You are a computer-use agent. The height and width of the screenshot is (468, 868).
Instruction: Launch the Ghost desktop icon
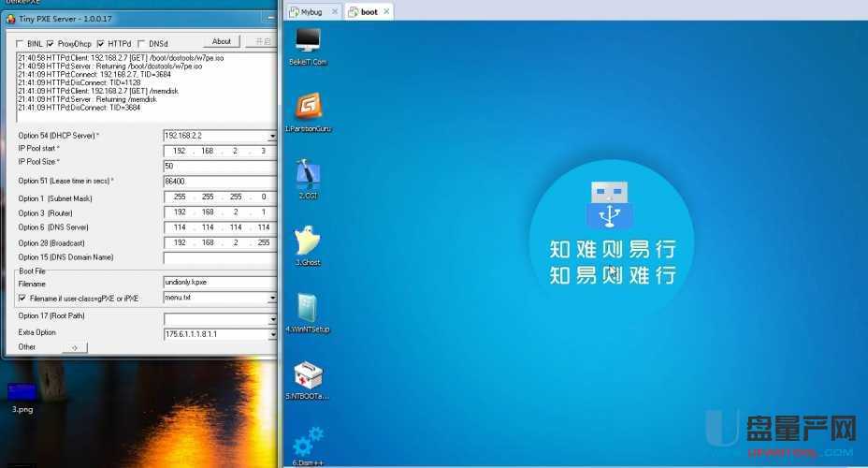(308, 241)
